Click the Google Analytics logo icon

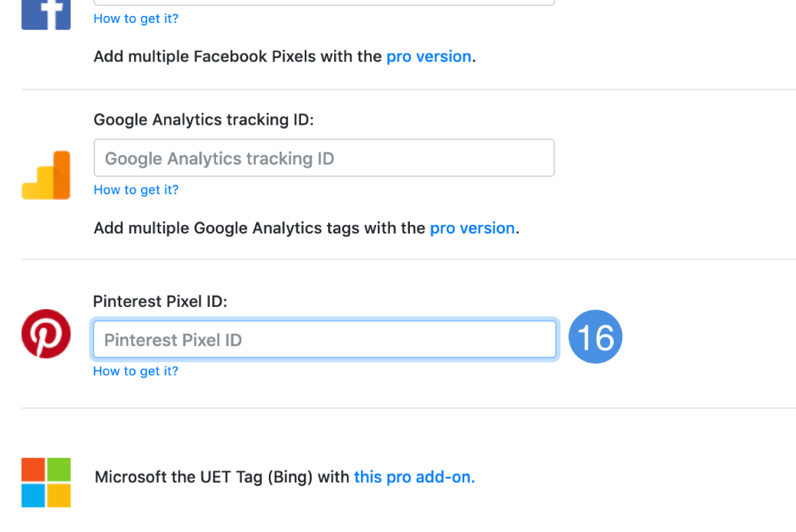click(46, 175)
